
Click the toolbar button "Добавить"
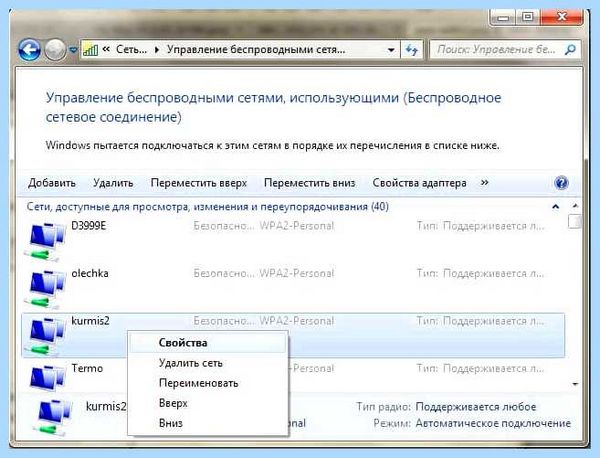click(x=52, y=183)
